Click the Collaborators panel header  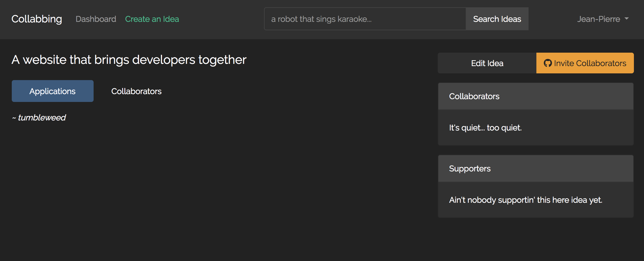(x=536, y=96)
